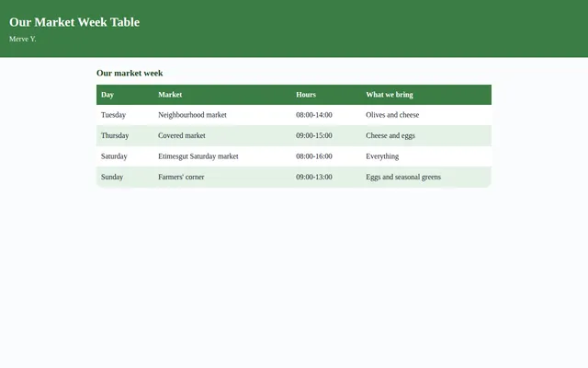Select the 'Saturday' cell
Image resolution: width=588 pixels, height=368 pixels.
pyautogui.click(x=125, y=156)
